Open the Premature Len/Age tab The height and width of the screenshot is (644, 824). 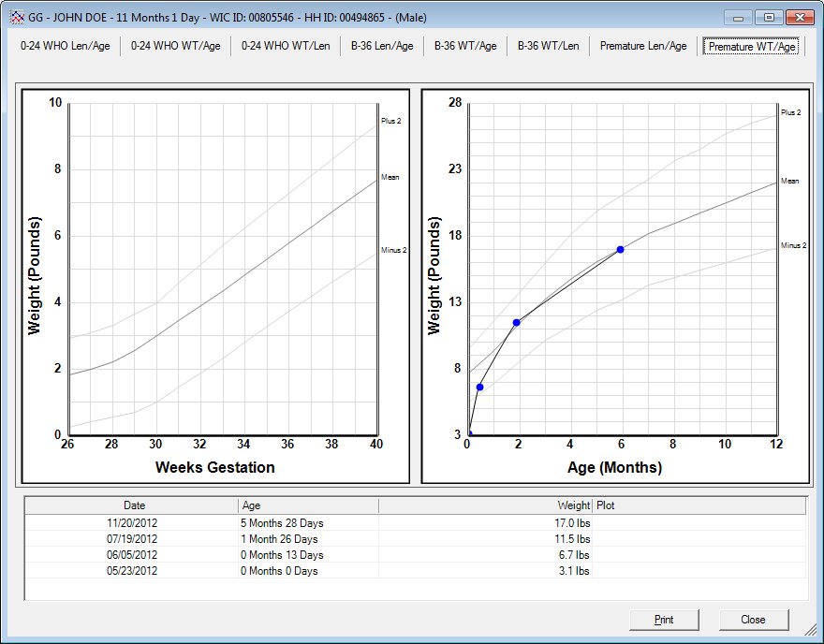point(643,46)
